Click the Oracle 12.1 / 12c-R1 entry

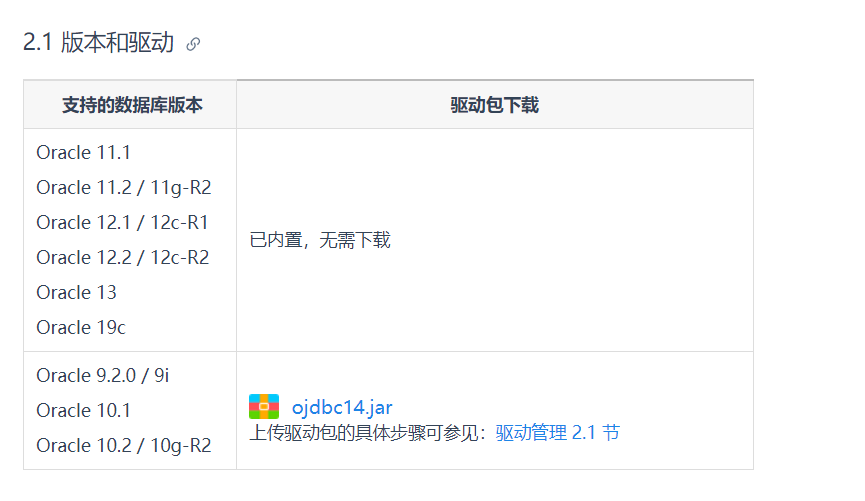click(122, 222)
